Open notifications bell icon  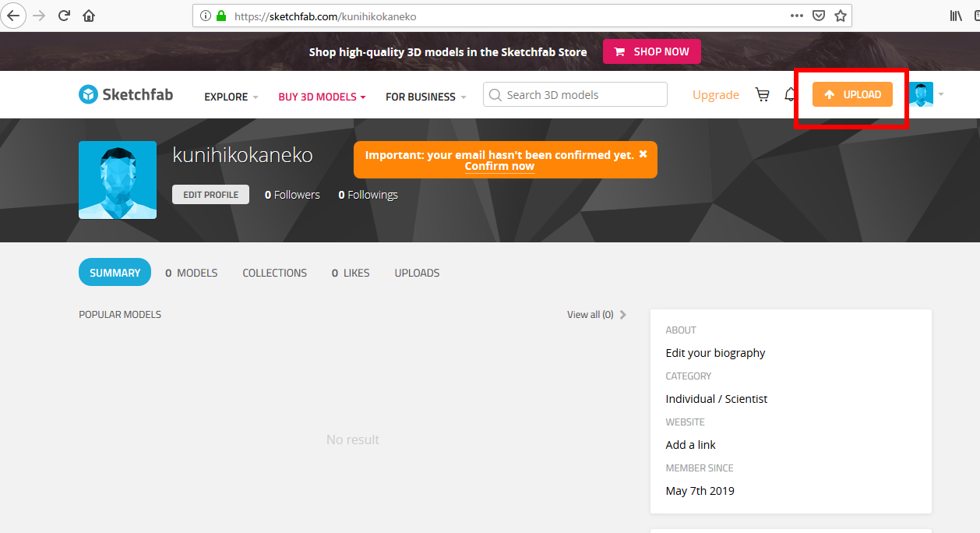point(790,95)
